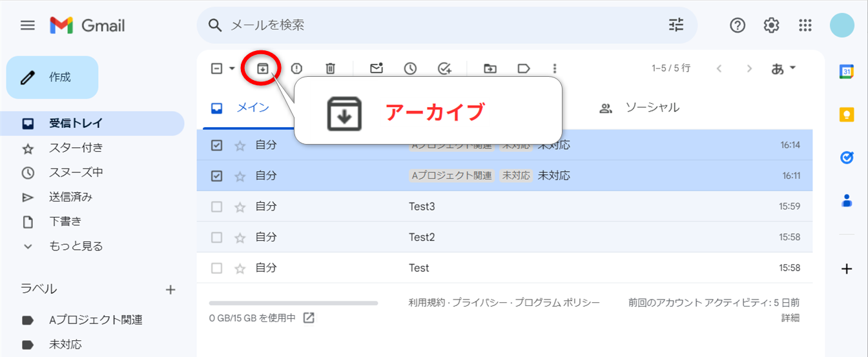Viewport: 868px width, 357px height.
Task: Open スター付き folder in sidebar
Action: [x=76, y=148]
